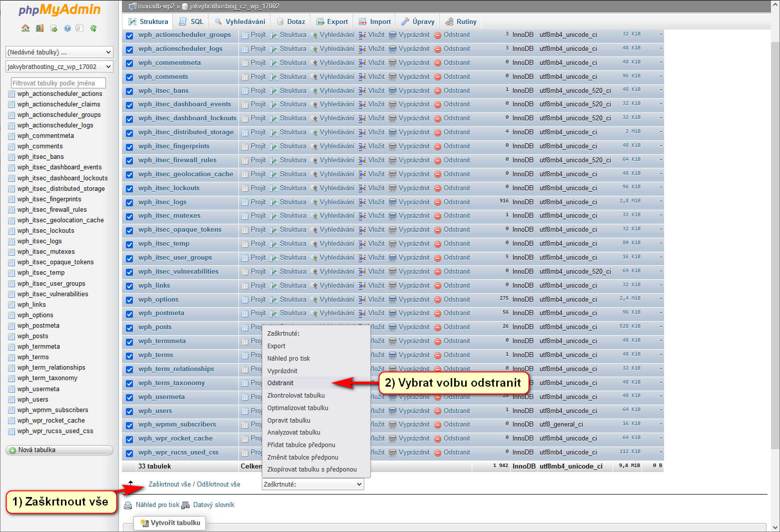Click Projít icon in wph_itsec_firewall_rules row
Screen dimensions: 780x532
[x=245, y=160]
